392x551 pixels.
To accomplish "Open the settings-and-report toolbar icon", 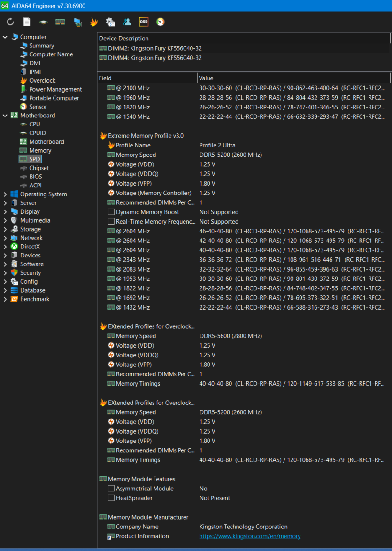I will click(x=110, y=22).
